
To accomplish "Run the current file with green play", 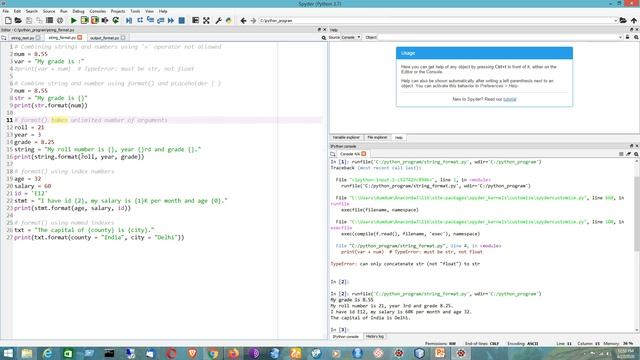I will [73, 20].
